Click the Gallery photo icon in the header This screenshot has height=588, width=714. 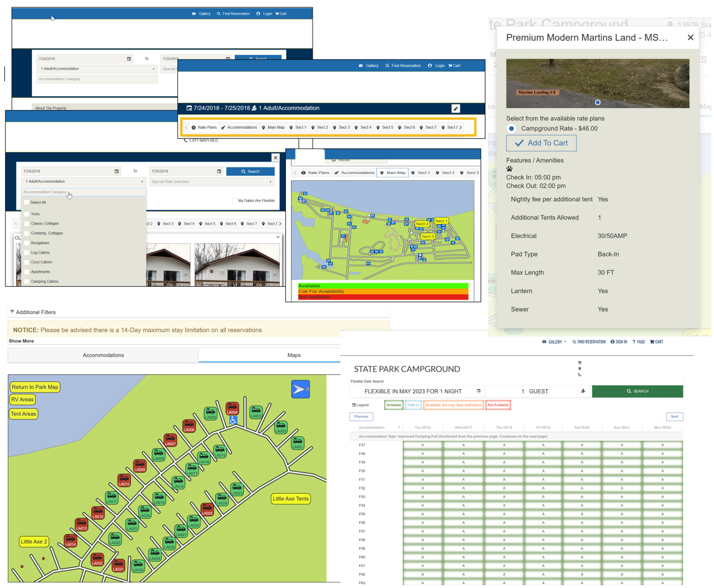point(193,13)
